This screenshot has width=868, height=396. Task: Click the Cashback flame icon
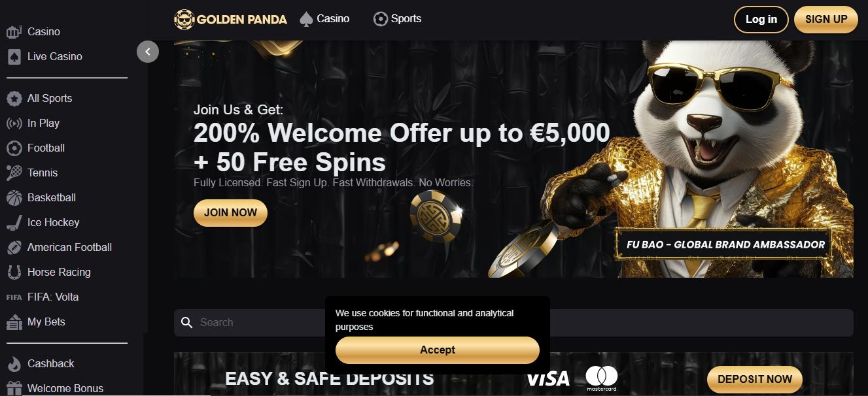(x=14, y=364)
